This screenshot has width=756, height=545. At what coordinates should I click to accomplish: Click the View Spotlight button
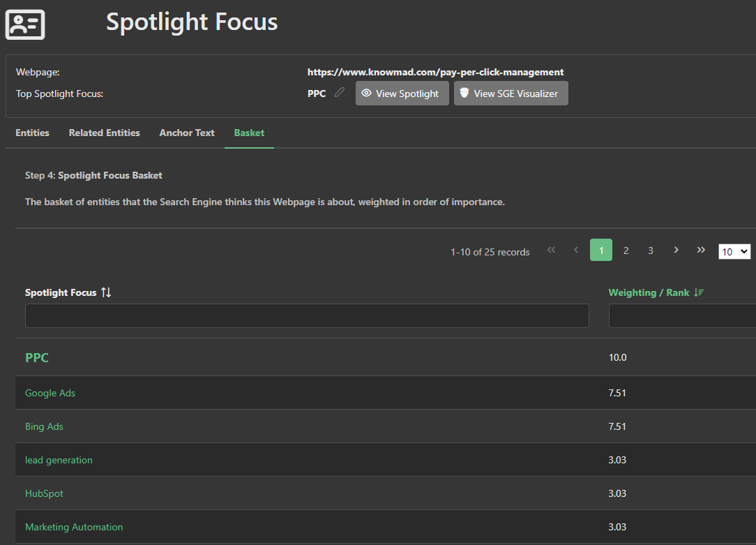[402, 94]
